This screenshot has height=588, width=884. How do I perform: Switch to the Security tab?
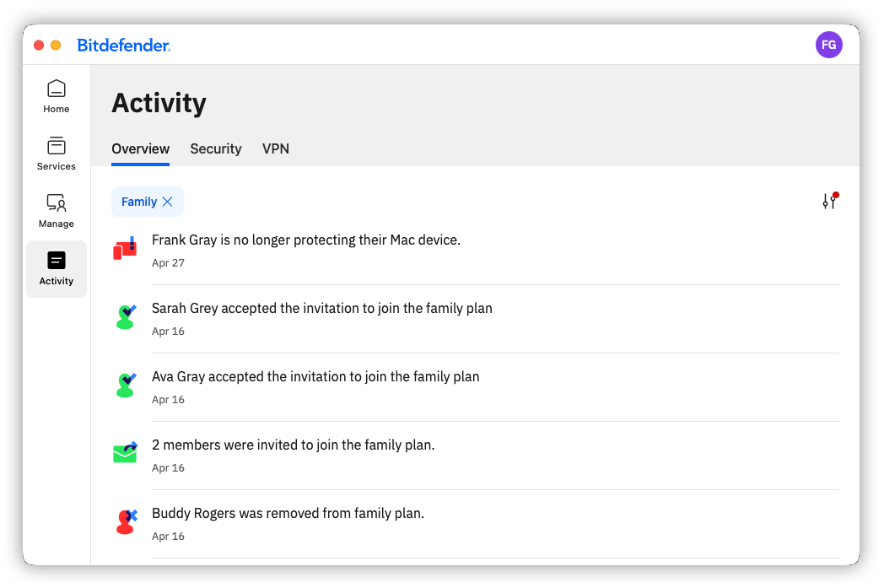point(216,148)
